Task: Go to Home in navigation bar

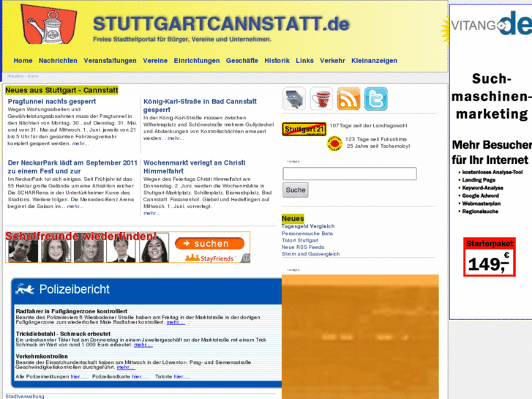Action: point(23,61)
